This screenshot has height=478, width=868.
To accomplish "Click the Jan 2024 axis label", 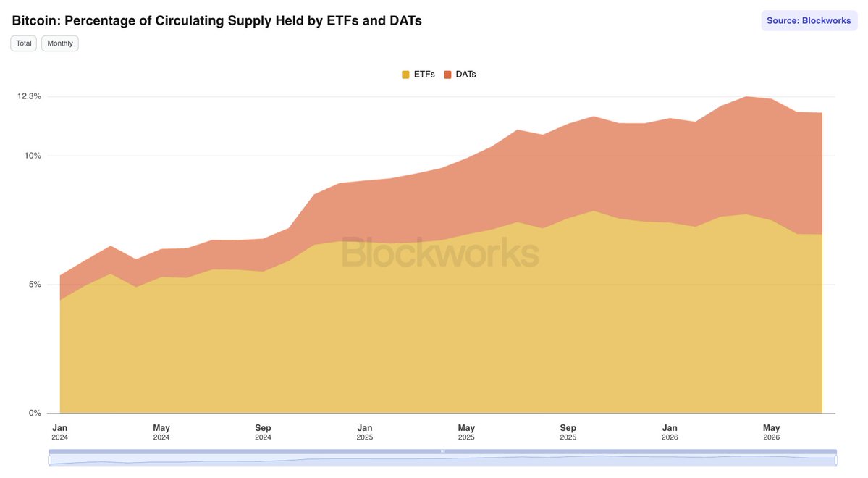I will tap(60, 432).
